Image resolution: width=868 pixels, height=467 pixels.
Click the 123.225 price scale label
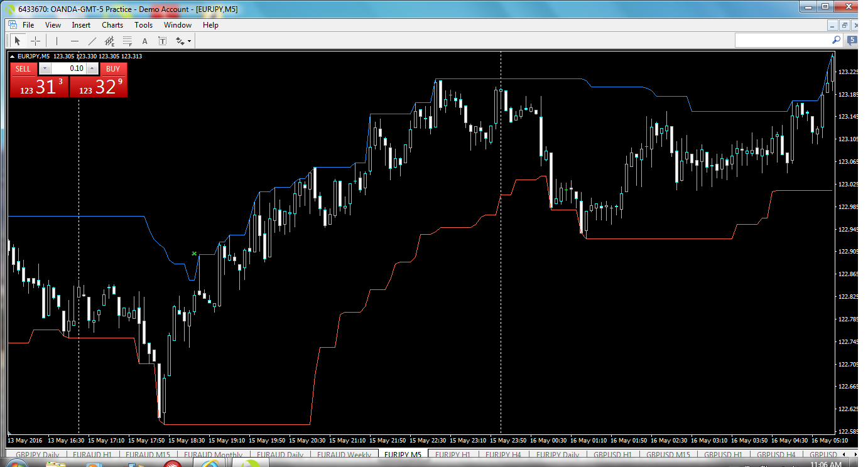(848, 72)
